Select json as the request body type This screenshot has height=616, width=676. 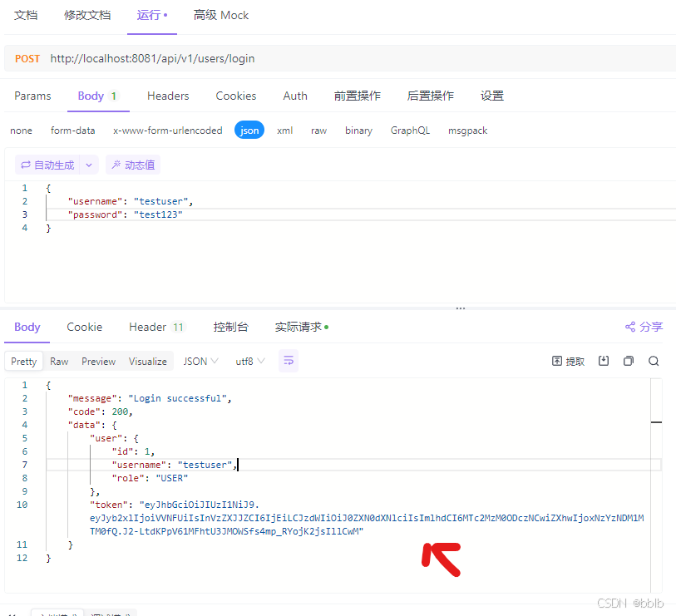pos(249,131)
